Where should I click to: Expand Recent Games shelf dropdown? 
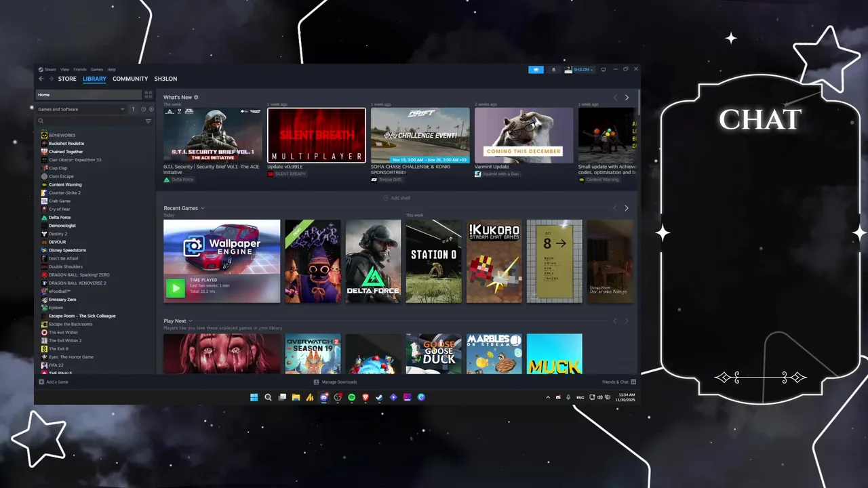(x=203, y=208)
